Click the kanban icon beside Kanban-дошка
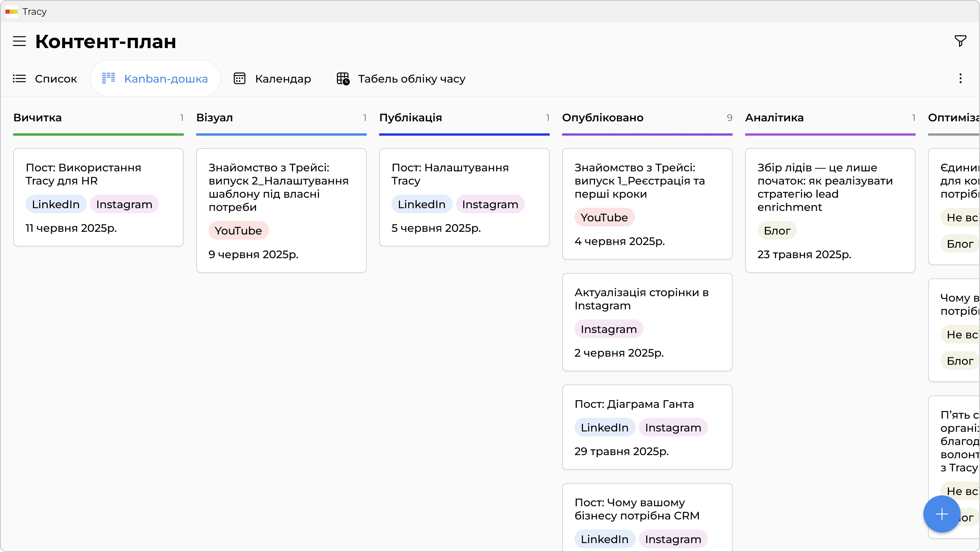Viewport: 980px width, 552px height. pyautogui.click(x=109, y=78)
